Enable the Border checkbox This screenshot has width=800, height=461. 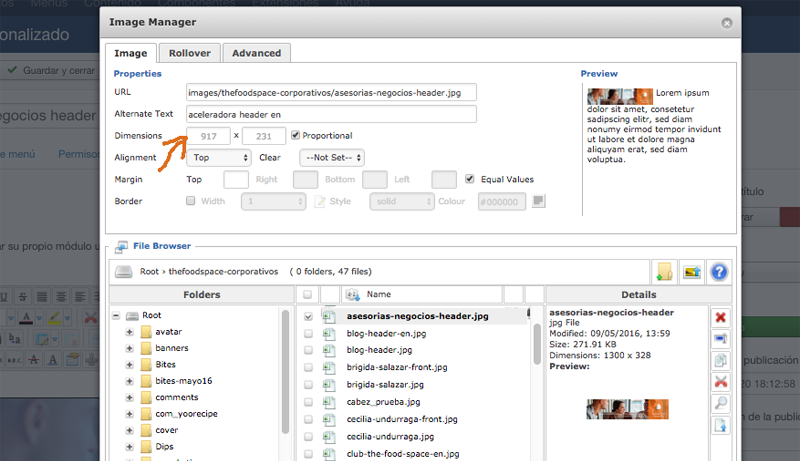(190, 201)
